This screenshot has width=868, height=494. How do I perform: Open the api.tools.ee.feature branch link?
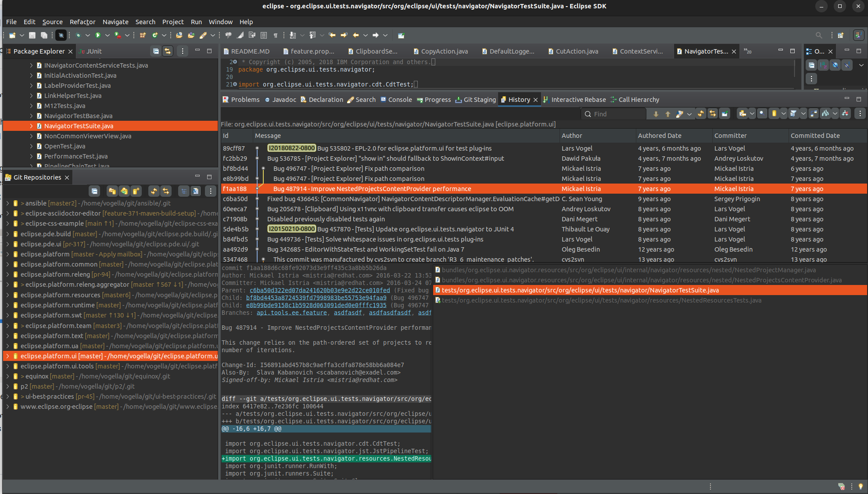pos(291,313)
